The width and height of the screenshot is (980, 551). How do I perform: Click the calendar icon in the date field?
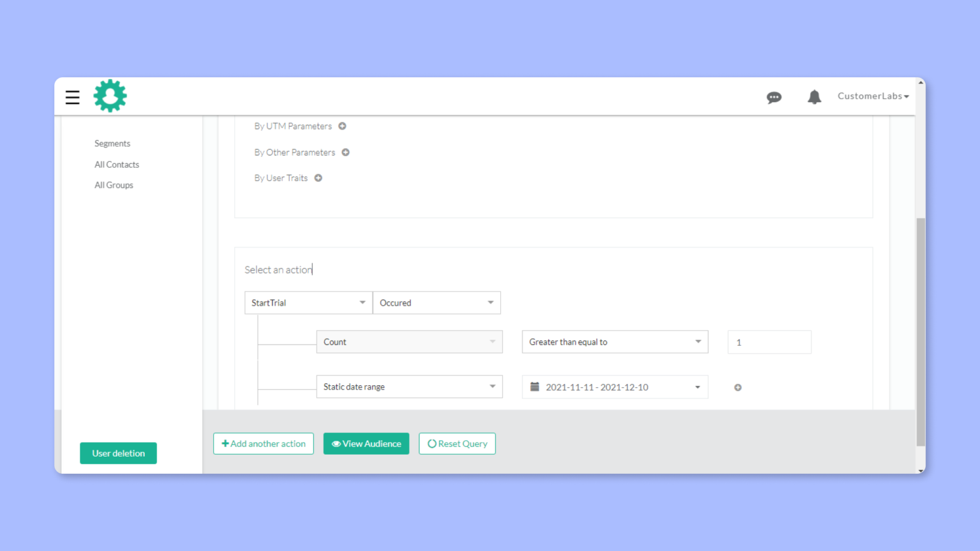[x=535, y=386]
